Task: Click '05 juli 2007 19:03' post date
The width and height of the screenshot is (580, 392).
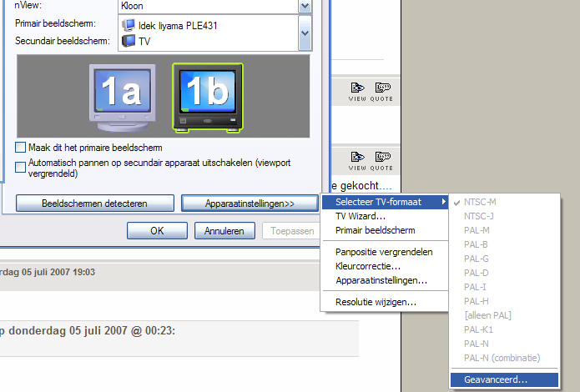Action: (58, 272)
